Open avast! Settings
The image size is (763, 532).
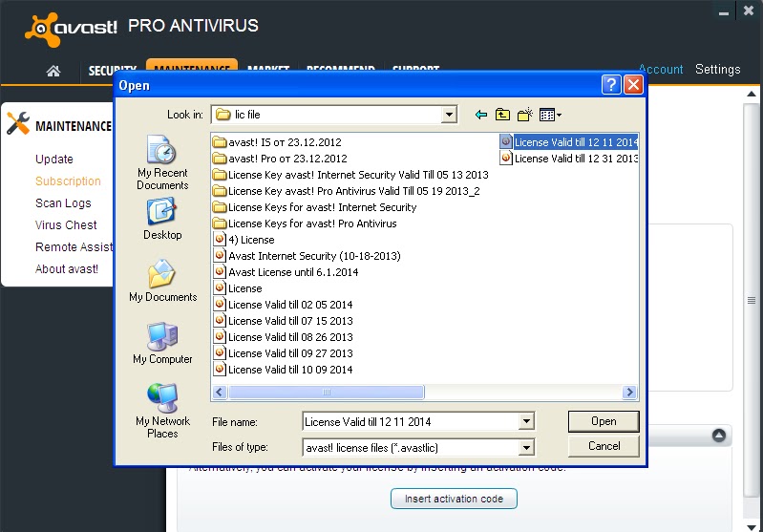718,70
